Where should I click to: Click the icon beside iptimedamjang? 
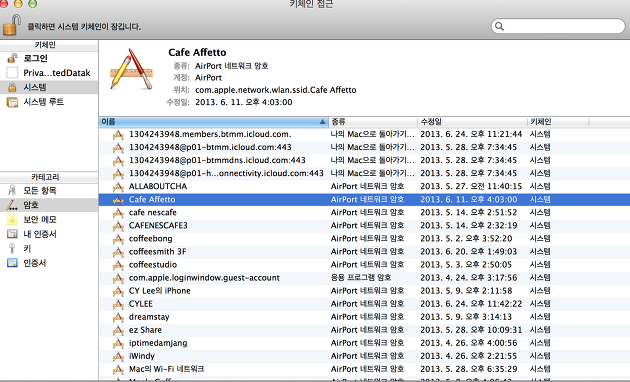coord(118,343)
